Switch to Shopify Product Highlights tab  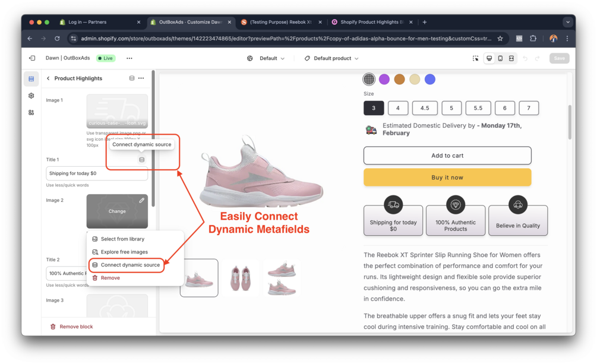click(x=372, y=22)
